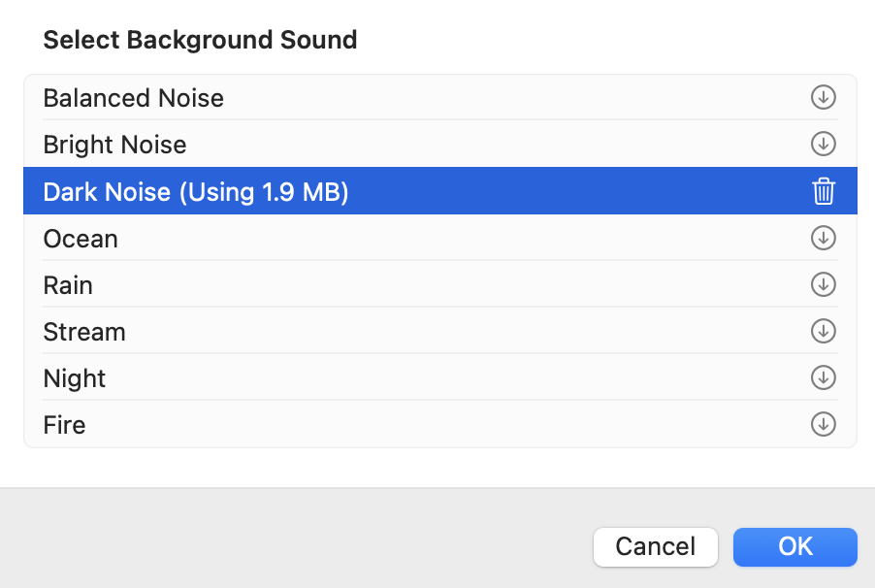The width and height of the screenshot is (875, 588).
Task: Select the Dark Noise list entry
Action: pyautogui.click(x=109, y=192)
